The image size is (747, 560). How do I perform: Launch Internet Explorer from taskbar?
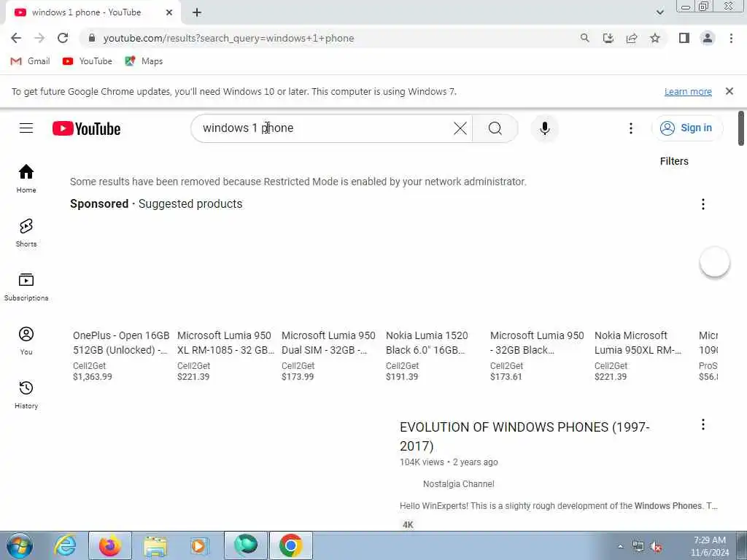[65, 545]
